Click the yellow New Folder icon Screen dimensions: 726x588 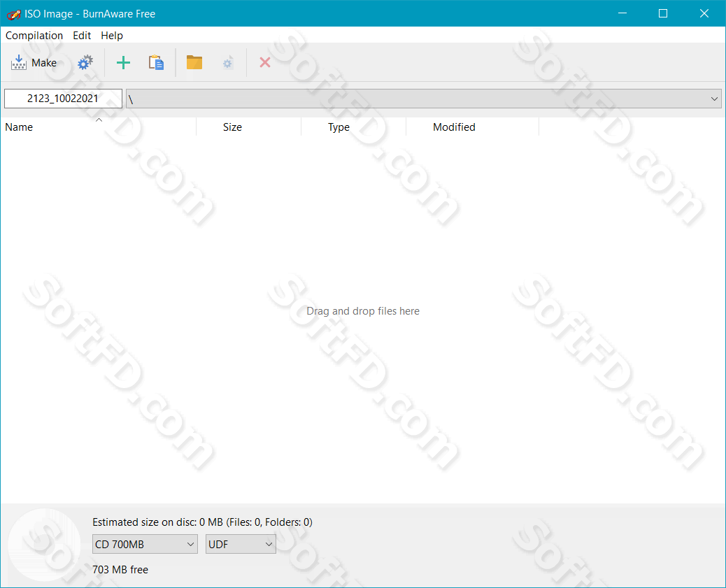pyautogui.click(x=194, y=62)
